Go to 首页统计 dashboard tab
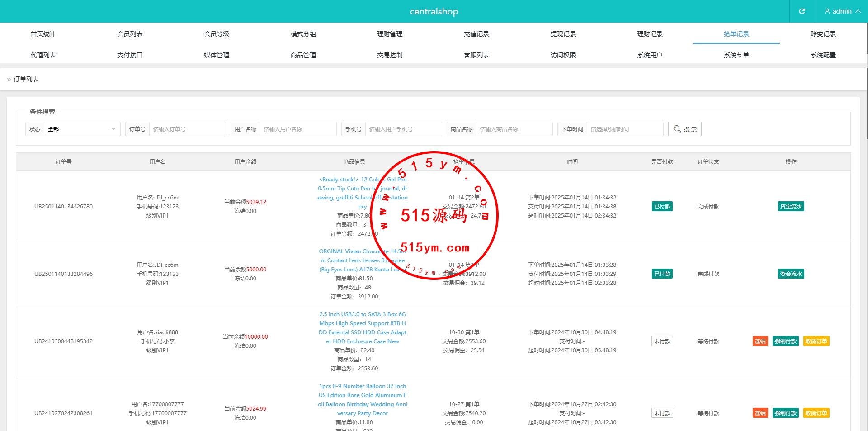868x431 pixels. coord(43,34)
